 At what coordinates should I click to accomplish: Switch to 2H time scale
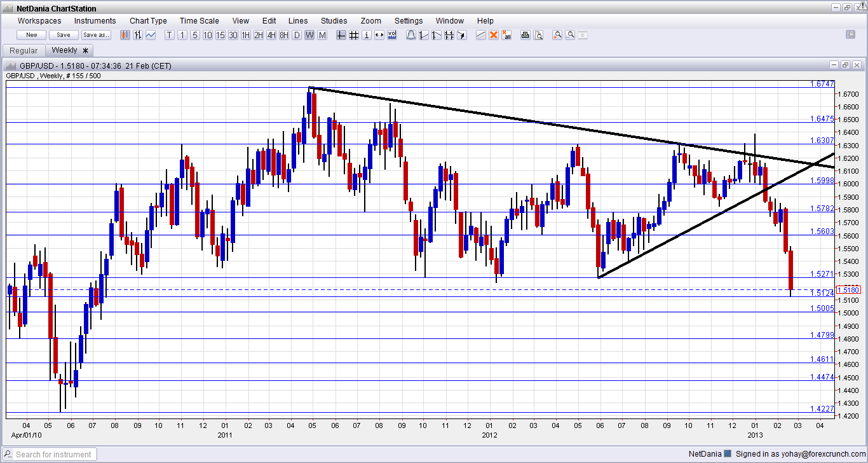click(259, 35)
